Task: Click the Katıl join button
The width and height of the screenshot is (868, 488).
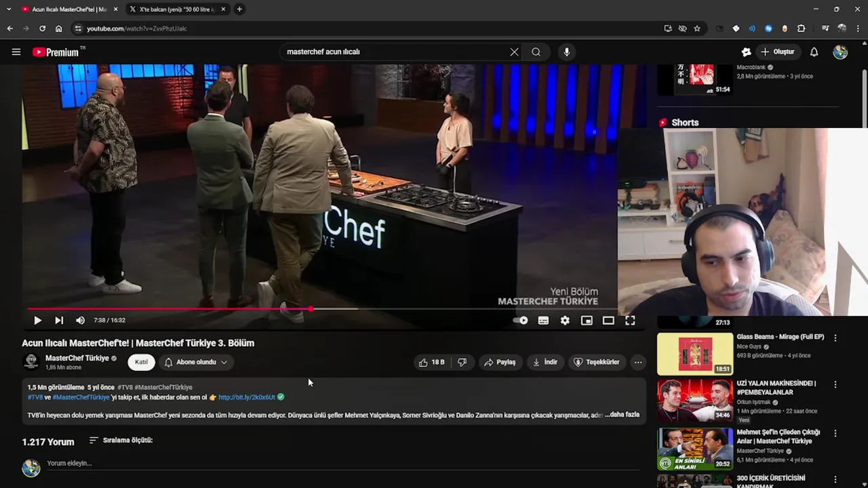Action: pyautogui.click(x=141, y=362)
